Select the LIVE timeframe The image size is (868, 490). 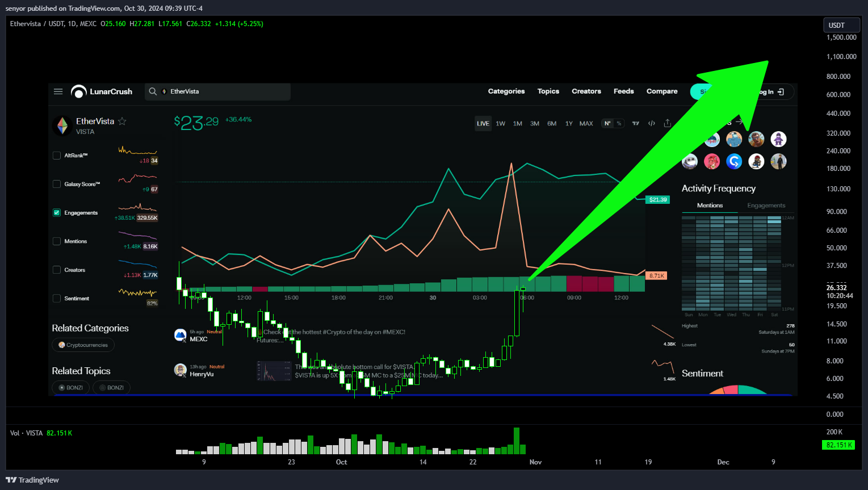[483, 124]
